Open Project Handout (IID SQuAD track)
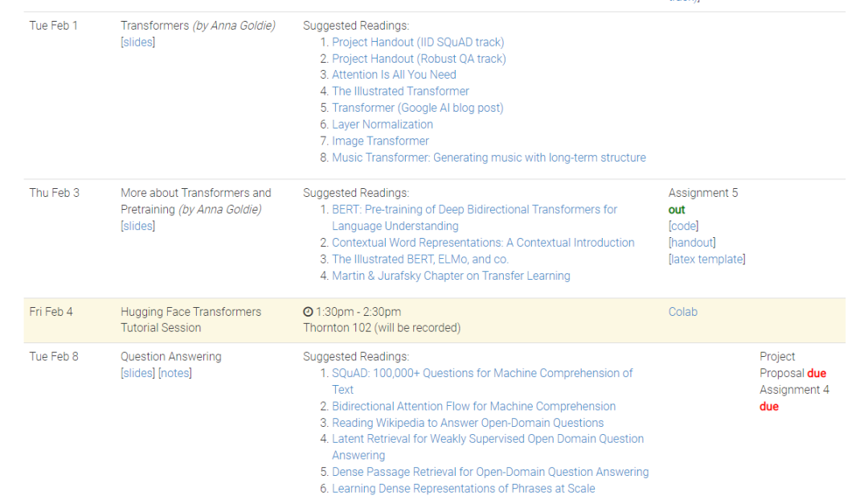 pyautogui.click(x=418, y=42)
